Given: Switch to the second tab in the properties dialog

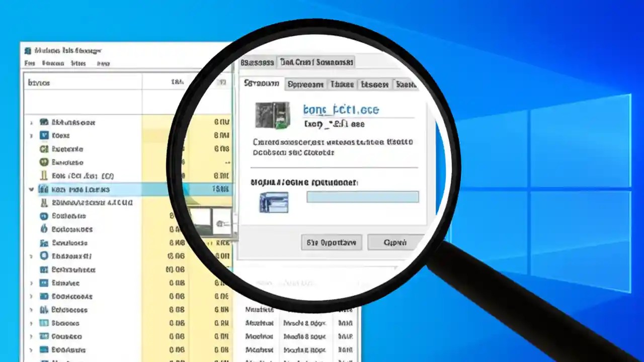Looking at the screenshot, I should tap(305, 84).
